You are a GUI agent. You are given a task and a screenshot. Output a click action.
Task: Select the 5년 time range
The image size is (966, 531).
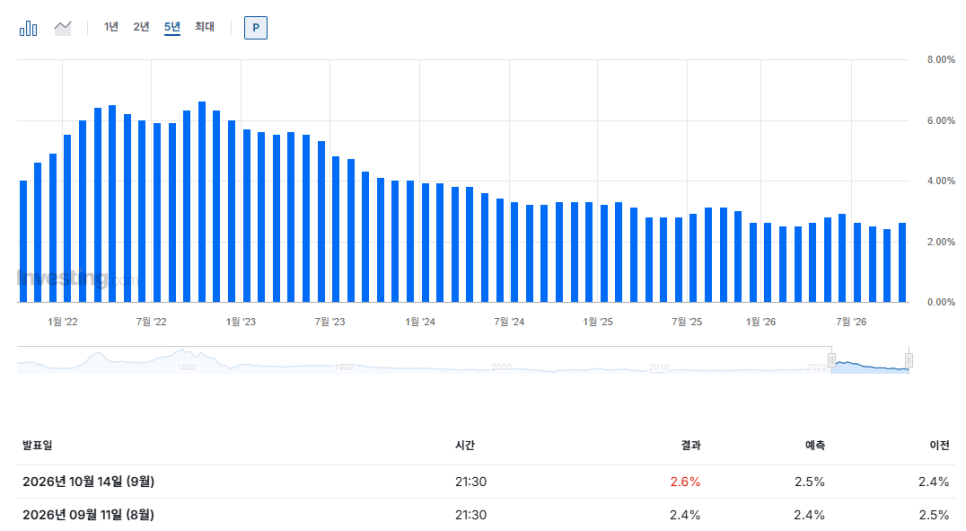[x=172, y=26]
